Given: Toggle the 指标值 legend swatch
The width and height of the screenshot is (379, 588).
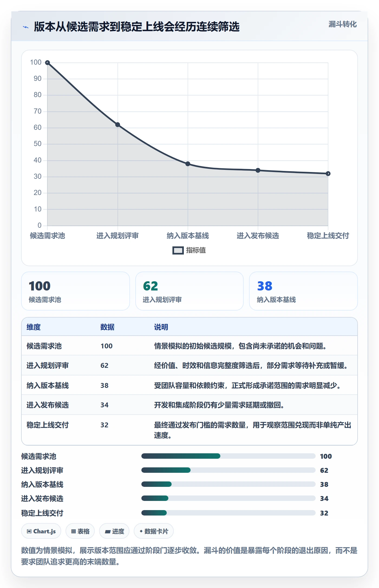Looking at the screenshot, I should (178, 250).
